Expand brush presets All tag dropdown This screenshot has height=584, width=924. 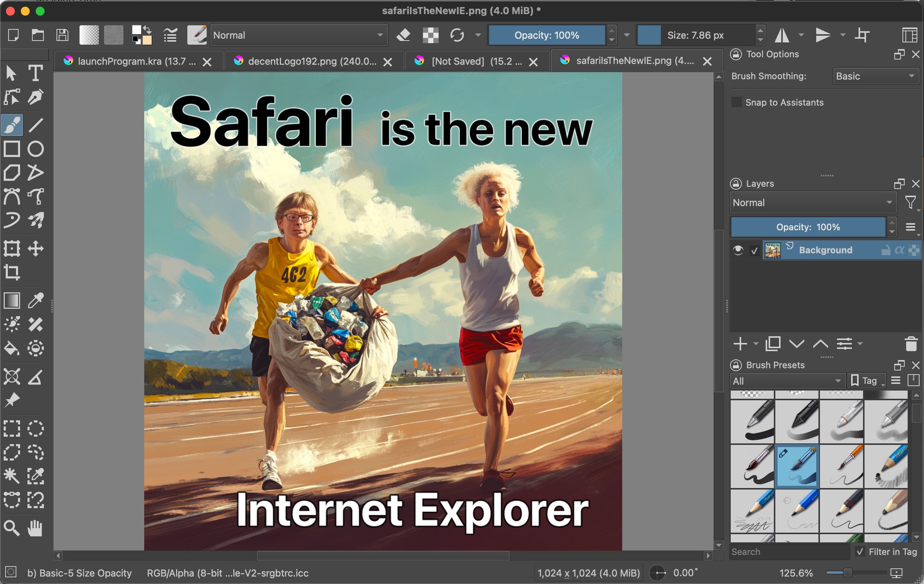(x=787, y=381)
